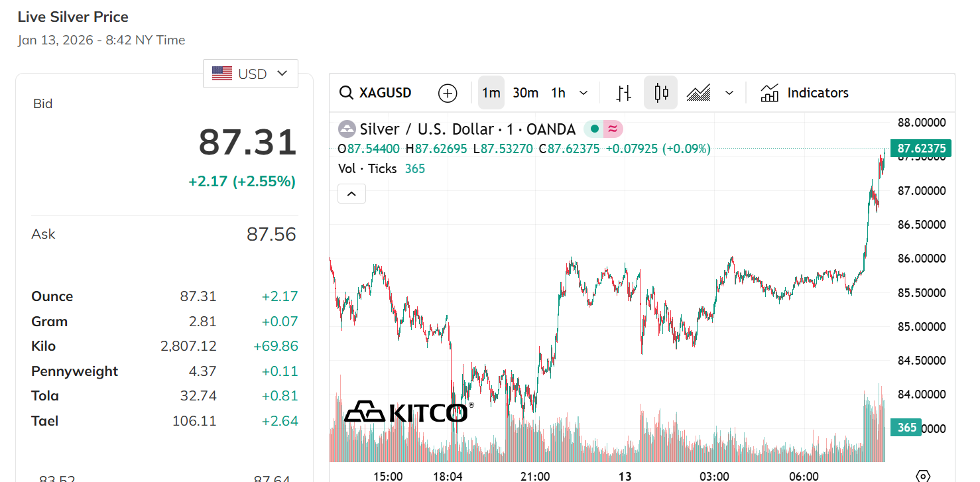This screenshot has width=980, height=482.
Task: Select the Candles chart style icon
Action: 660,93
